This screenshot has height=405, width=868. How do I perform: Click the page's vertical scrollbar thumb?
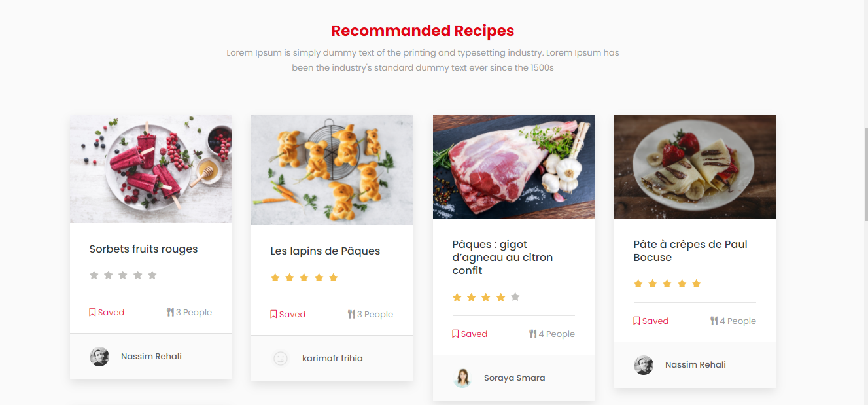[x=866, y=173]
